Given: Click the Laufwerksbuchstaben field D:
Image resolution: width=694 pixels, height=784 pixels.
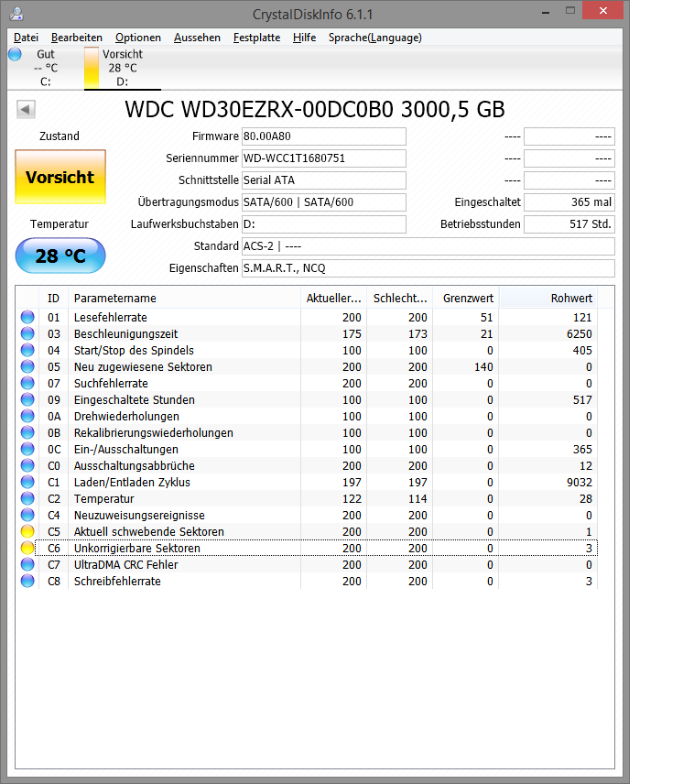Looking at the screenshot, I should point(324,224).
